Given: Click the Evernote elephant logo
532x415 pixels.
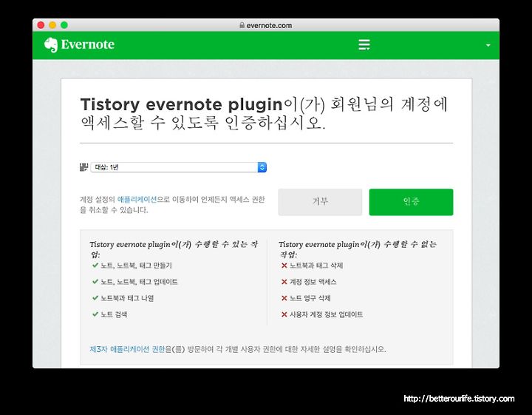Looking at the screenshot, I should (x=51, y=45).
